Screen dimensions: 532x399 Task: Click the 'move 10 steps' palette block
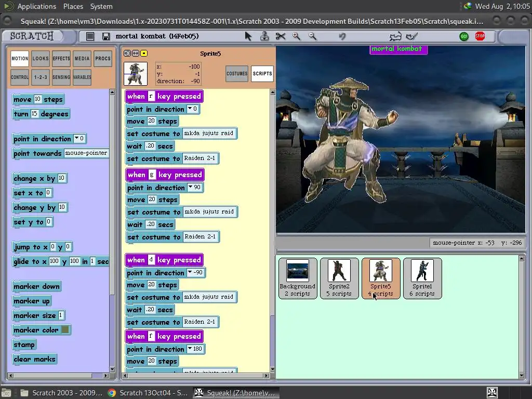click(x=38, y=99)
